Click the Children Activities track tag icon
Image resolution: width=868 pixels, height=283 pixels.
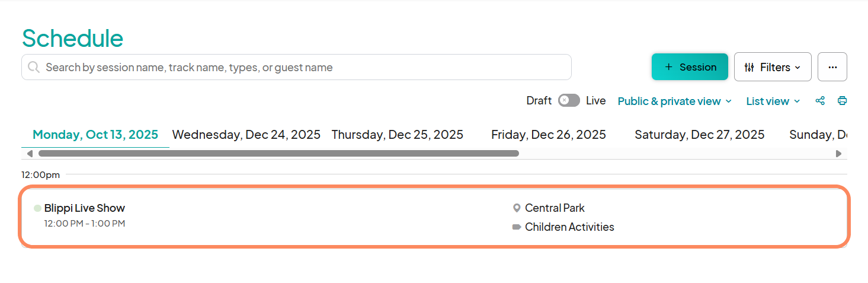(x=517, y=227)
